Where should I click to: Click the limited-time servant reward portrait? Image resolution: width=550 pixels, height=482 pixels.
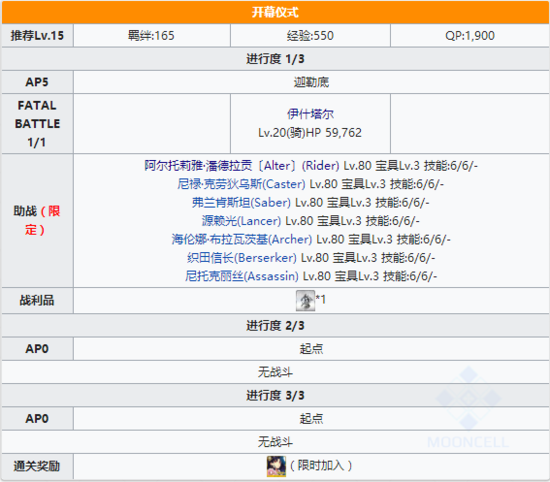[x=276, y=466]
